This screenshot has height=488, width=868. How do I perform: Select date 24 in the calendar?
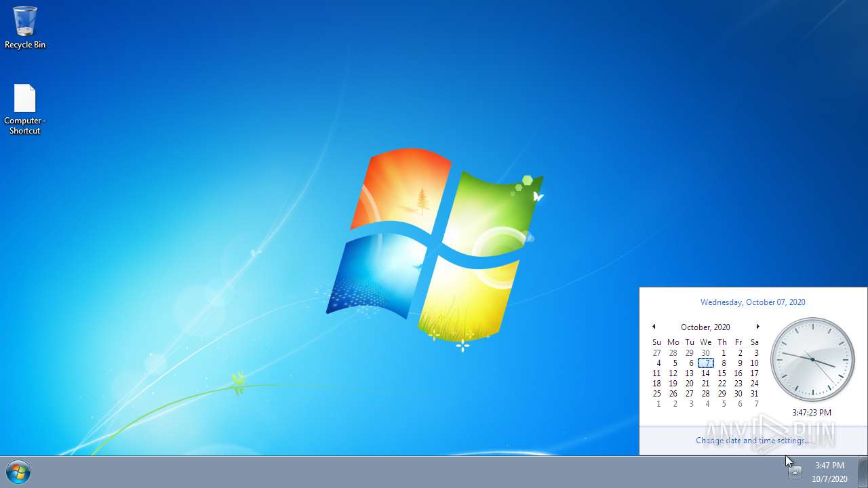click(755, 384)
